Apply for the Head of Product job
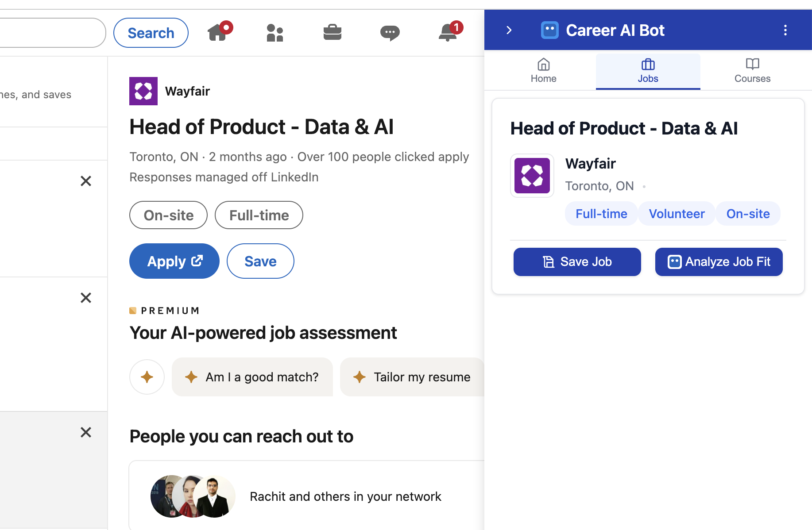The height and width of the screenshot is (530, 812). pos(174,261)
